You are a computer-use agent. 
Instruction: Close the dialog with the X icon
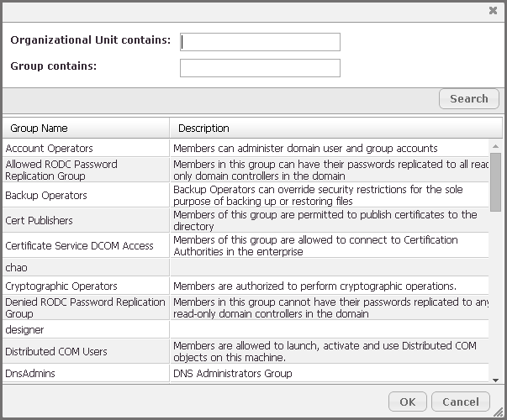coord(493,11)
